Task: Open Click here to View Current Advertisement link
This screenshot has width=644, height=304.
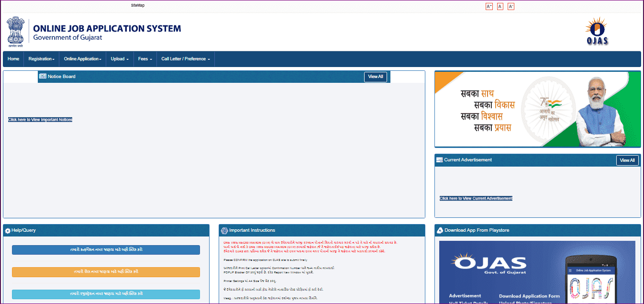Action: [x=476, y=198]
